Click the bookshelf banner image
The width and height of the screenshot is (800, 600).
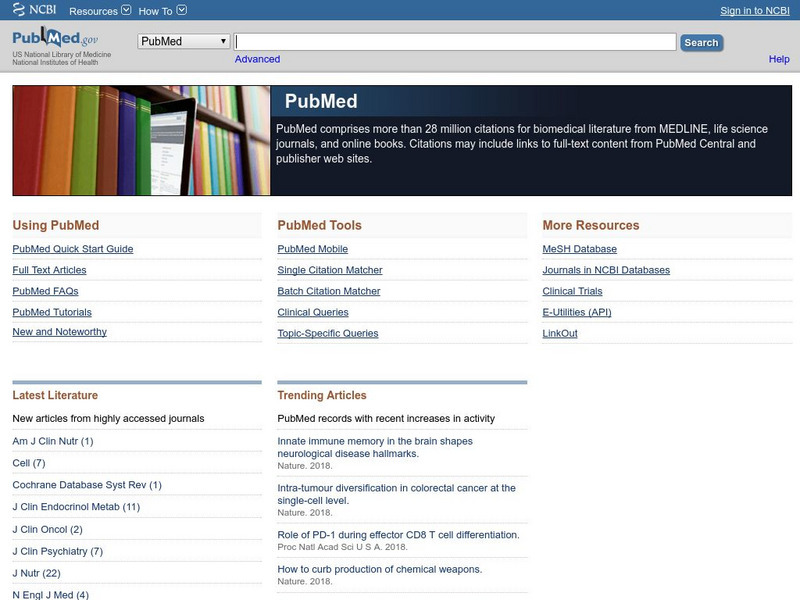tap(141, 140)
